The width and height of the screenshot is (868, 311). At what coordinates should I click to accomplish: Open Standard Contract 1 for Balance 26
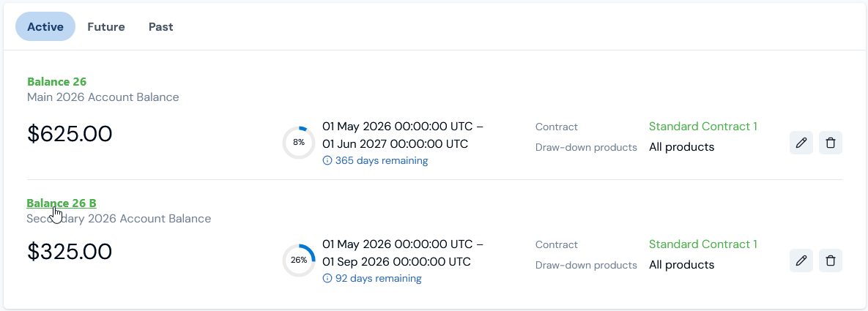coord(703,126)
